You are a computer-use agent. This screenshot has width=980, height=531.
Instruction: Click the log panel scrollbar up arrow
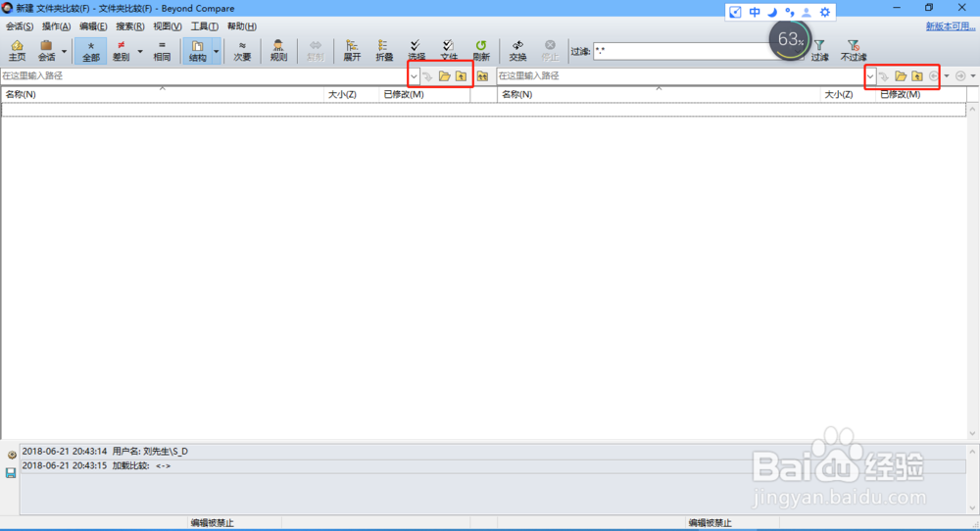point(972,451)
